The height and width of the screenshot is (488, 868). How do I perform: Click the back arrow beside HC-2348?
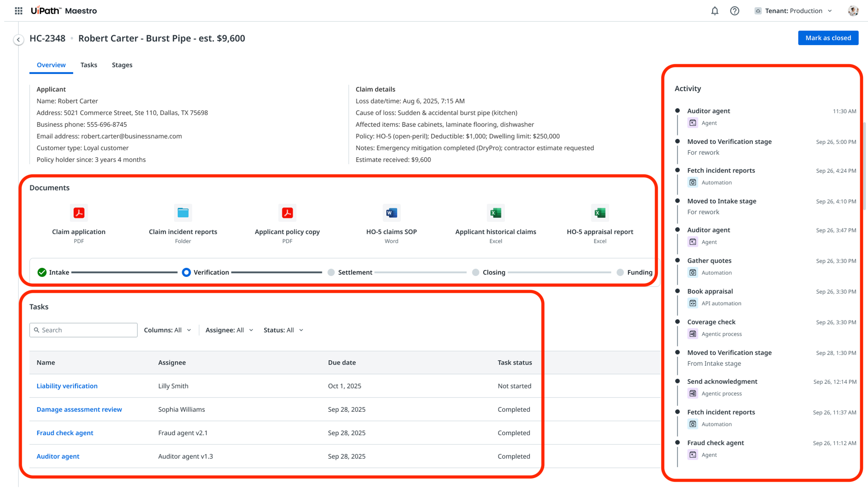click(x=18, y=39)
